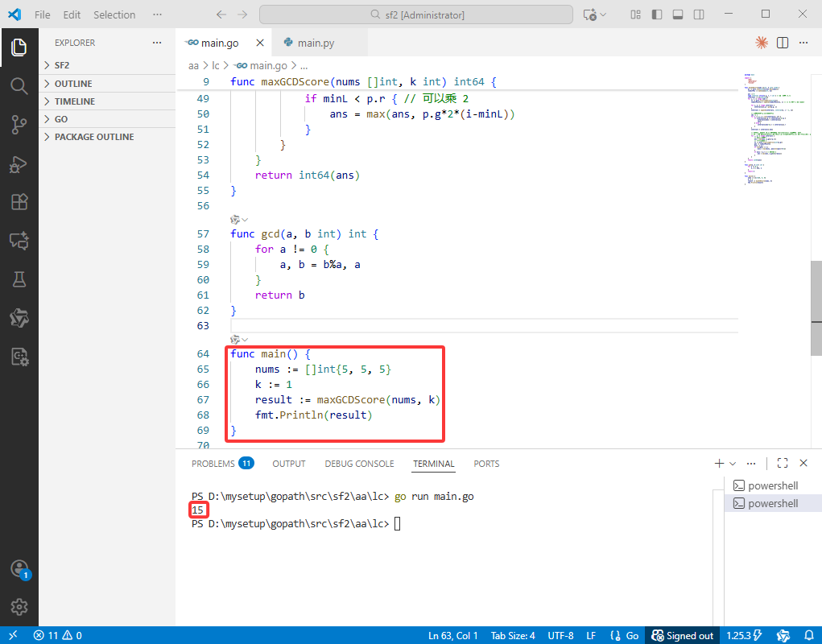Open the Manage gear settings icon

tap(19, 607)
